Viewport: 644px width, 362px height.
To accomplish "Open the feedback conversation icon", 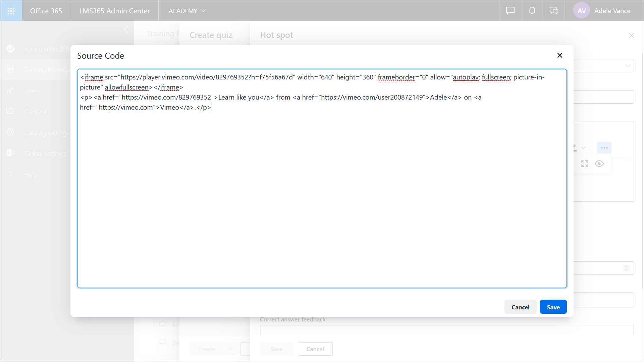I will click(x=554, y=11).
